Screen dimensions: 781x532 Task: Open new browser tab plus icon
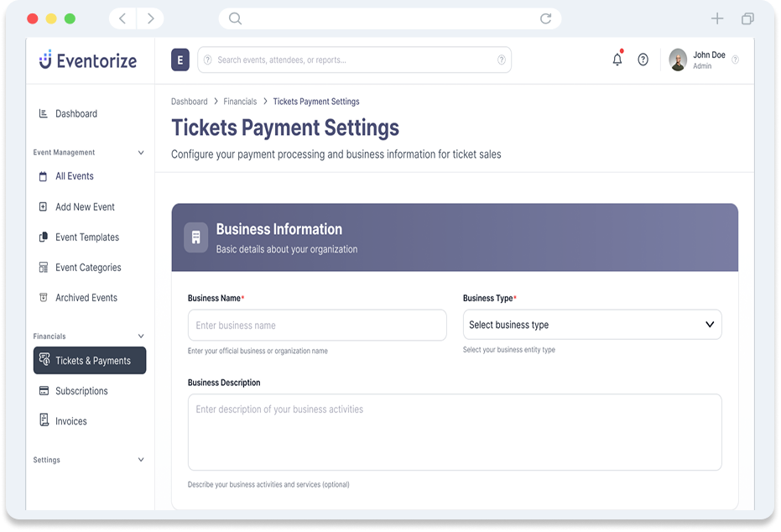716,18
